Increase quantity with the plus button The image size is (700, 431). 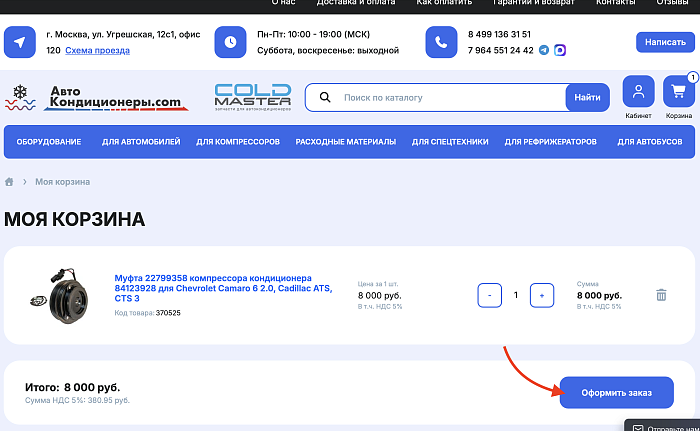click(x=542, y=295)
